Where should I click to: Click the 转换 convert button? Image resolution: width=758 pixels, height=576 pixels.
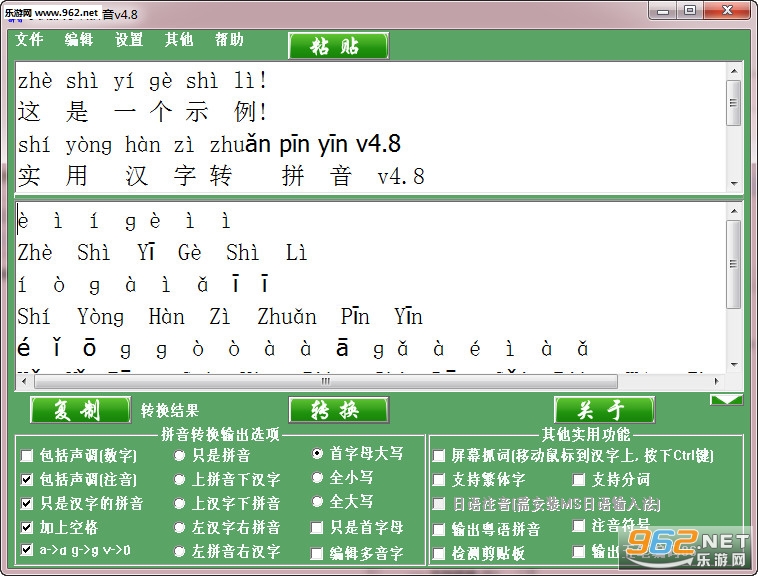(x=338, y=410)
